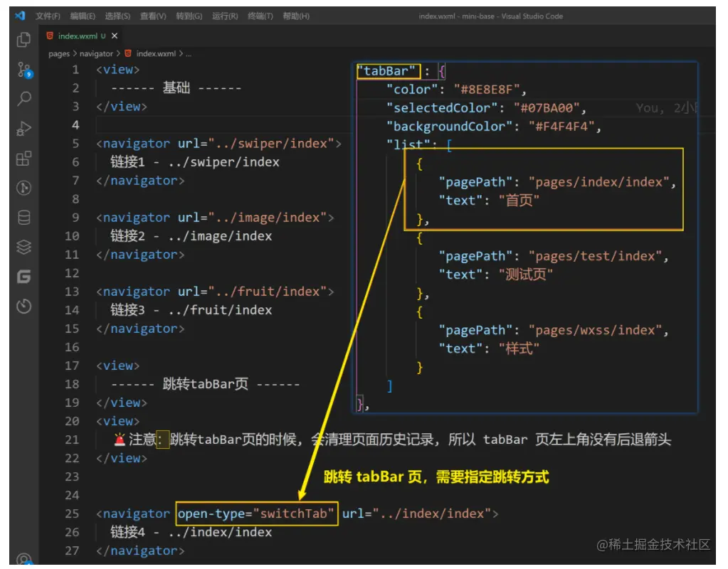The height and width of the screenshot is (569, 728).
Task: Click '#8E8E8F' color value
Action: (487, 89)
